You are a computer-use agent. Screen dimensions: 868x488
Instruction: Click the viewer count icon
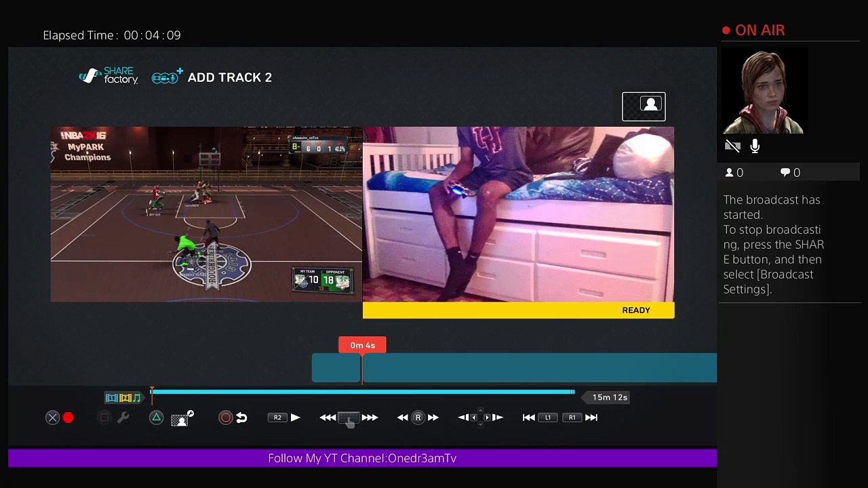(730, 173)
